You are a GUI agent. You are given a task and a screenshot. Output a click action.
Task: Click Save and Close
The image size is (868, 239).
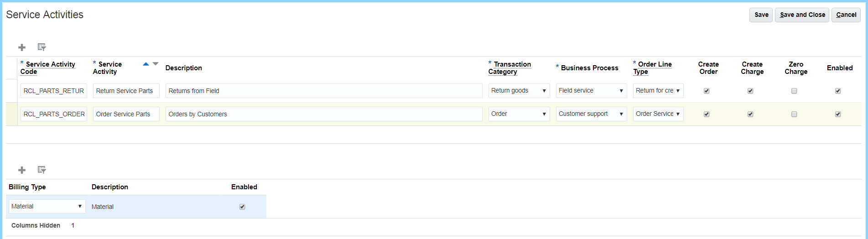802,15
